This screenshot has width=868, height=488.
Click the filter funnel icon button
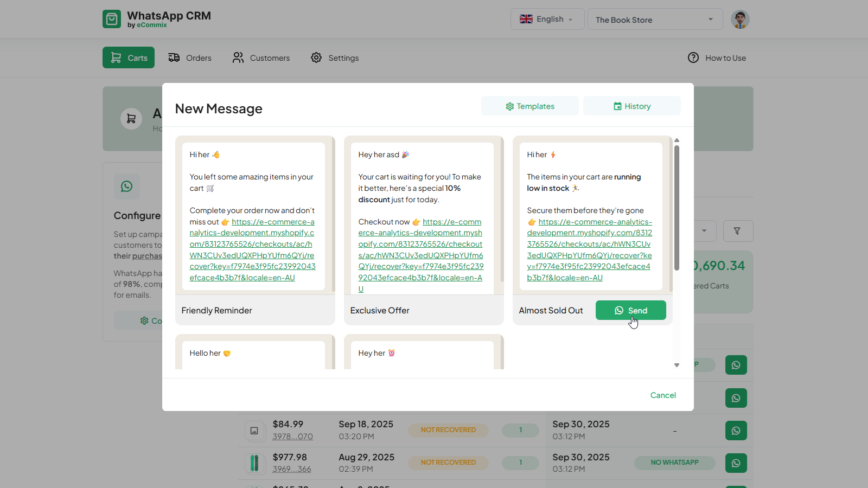737,231
